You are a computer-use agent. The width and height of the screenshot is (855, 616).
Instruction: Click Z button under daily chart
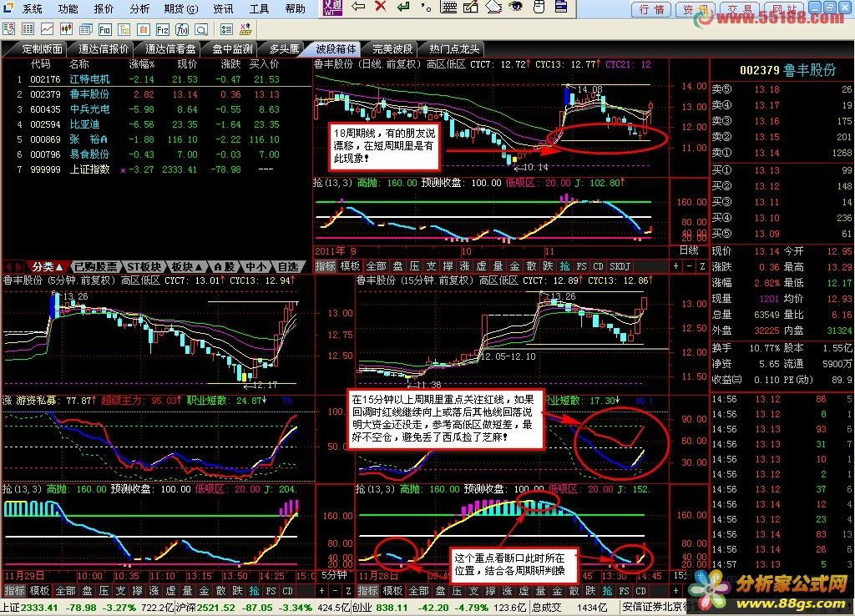click(702, 266)
